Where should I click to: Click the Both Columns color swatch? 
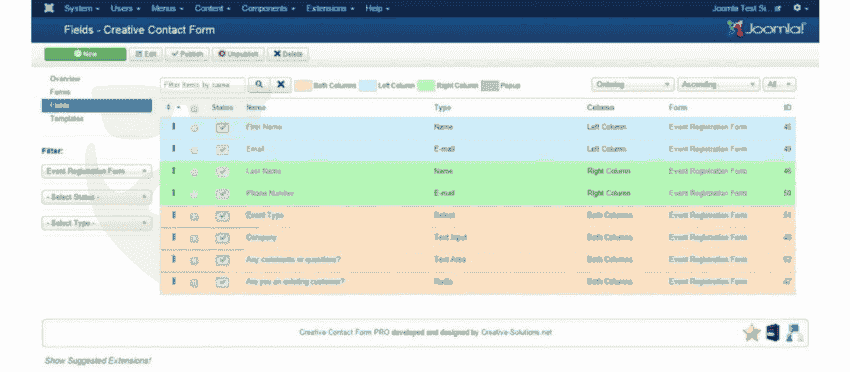tap(304, 85)
